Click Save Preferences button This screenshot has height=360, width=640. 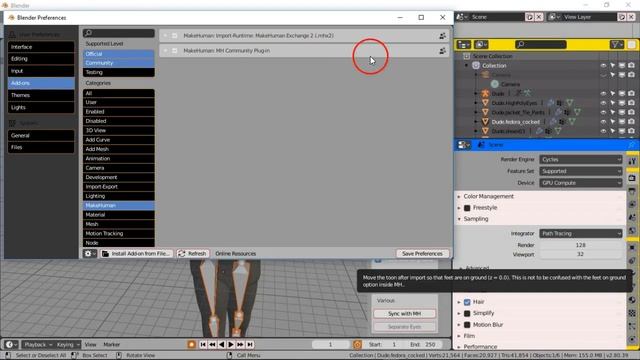point(422,253)
